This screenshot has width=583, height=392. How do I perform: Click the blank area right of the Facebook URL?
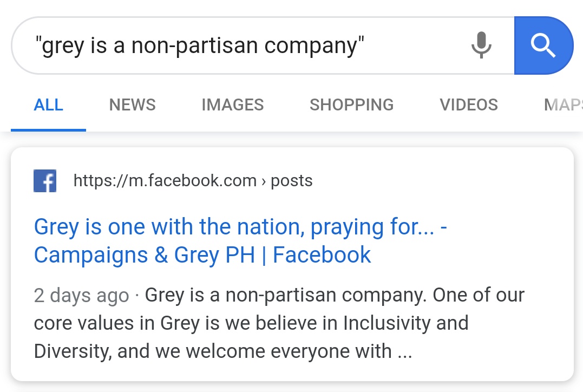click(x=433, y=180)
